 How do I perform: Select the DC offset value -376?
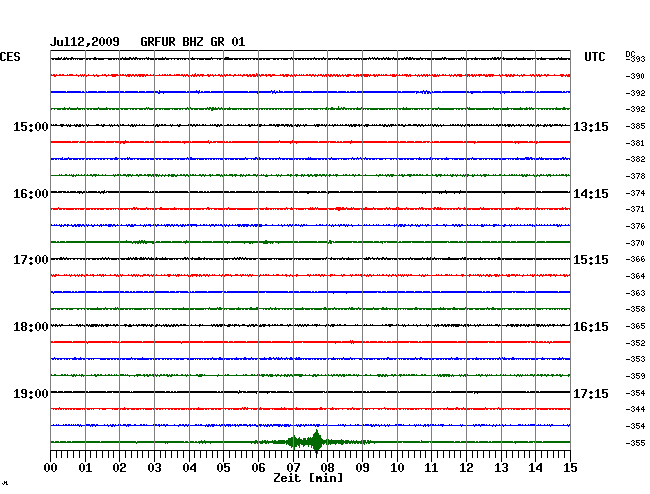(635, 226)
